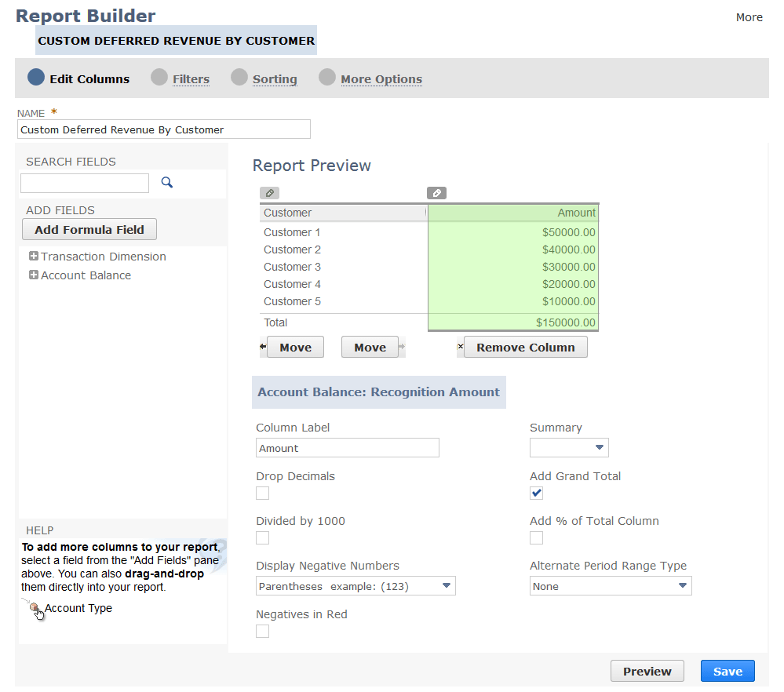The width and height of the screenshot is (784, 692).
Task: Go to the Sorting step
Action: 275,79
